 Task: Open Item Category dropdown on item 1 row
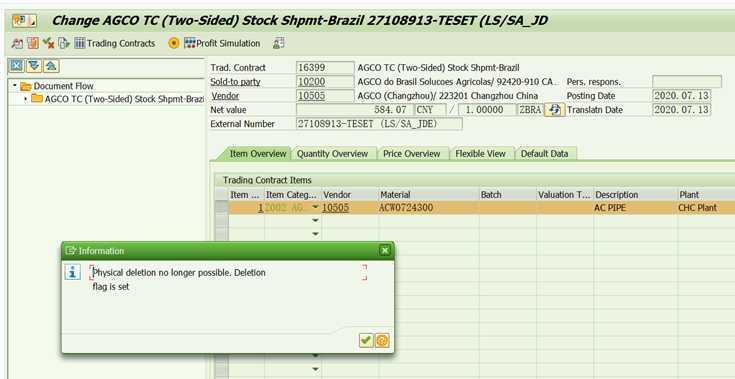click(x=315, y=208)
